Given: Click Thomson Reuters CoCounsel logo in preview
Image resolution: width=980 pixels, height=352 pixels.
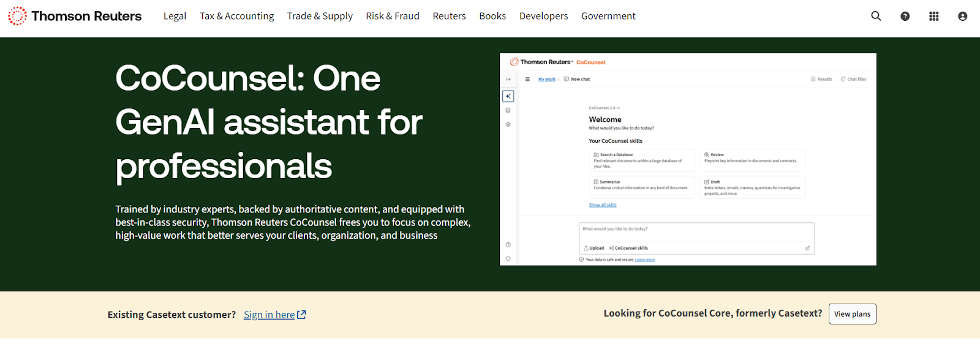Looking at the screenshot, I should (558, 62).
